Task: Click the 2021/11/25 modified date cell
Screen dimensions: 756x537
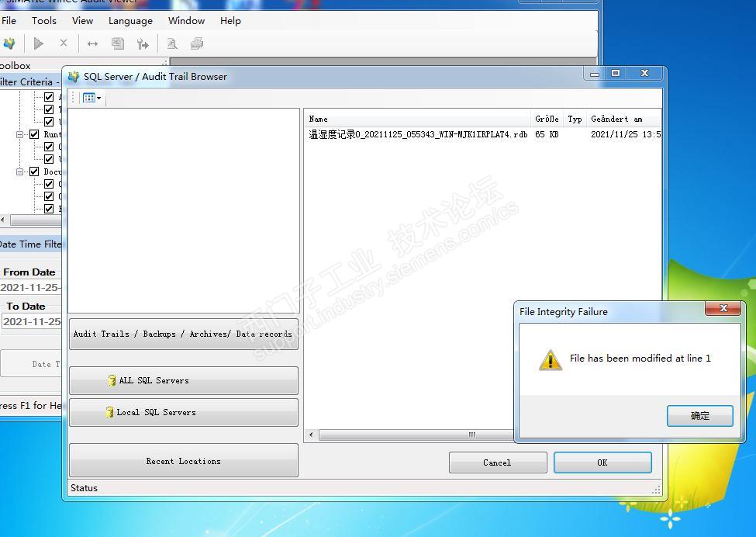Action: coord(625,134)
